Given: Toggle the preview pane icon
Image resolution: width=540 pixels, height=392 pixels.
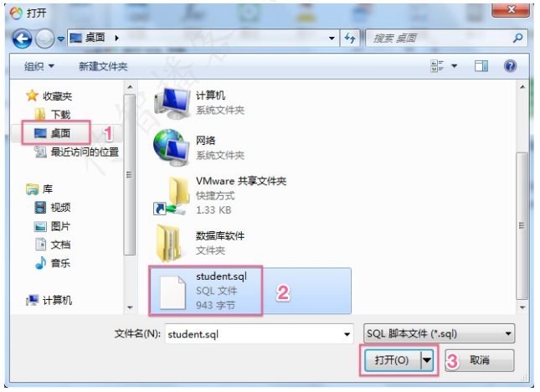Looking at the screenshot, I should 481,66.
